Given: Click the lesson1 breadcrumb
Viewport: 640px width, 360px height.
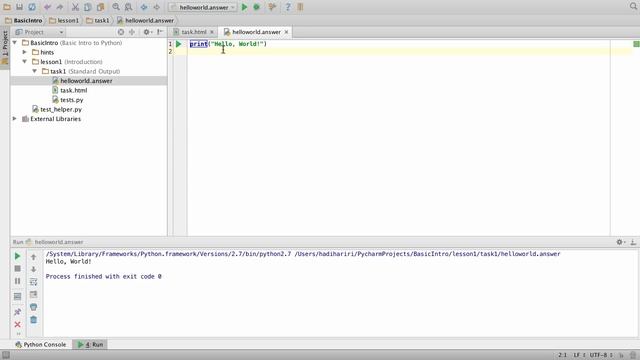Looking at the screenshot, I should tap(64, 20).
